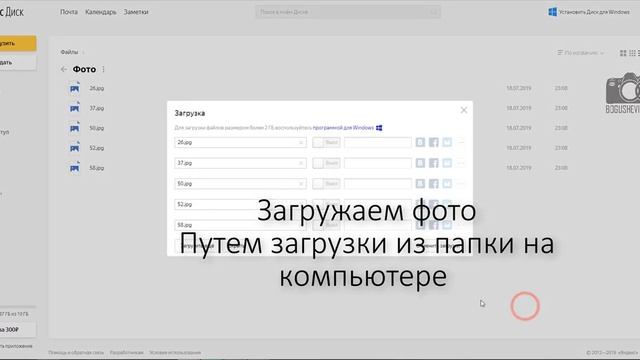Viewport: 640px width, 360px height.
Task: Click the image icon of 37.jpg in file list
Action: (x=75, y=108)
